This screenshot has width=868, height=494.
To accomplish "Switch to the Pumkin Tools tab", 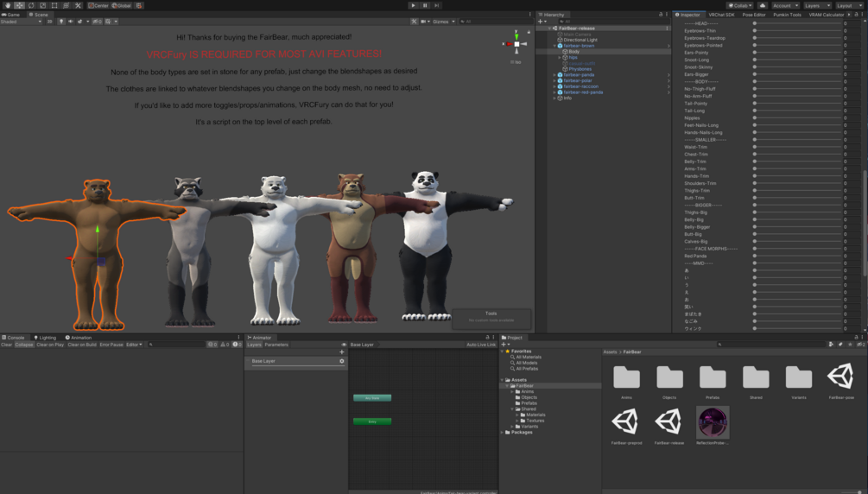I will [787, 15].
